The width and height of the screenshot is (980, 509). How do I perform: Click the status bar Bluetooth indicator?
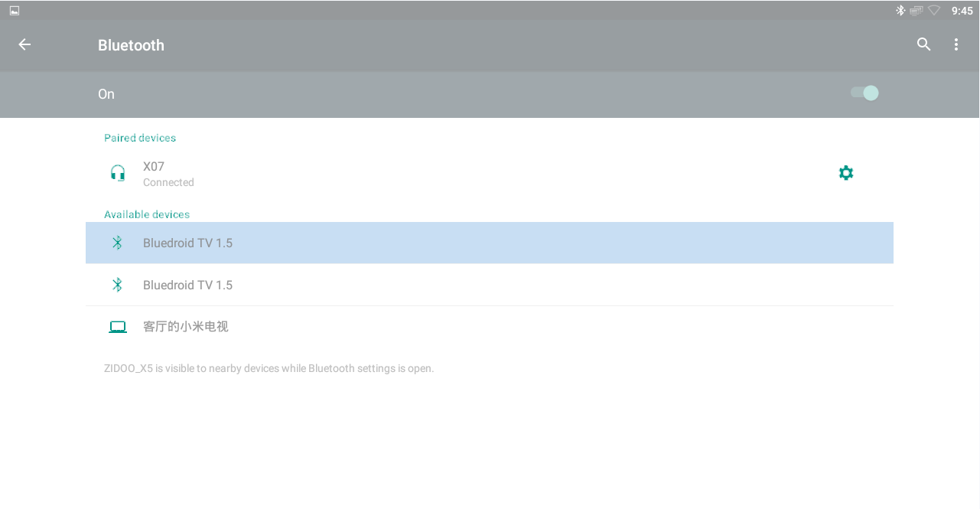coord(900,10)
